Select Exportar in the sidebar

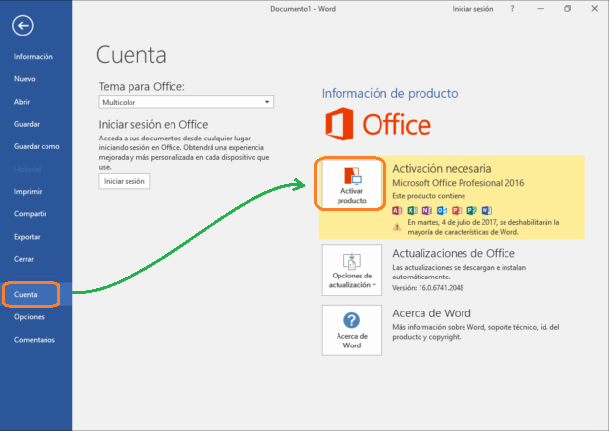coord(27,237)
